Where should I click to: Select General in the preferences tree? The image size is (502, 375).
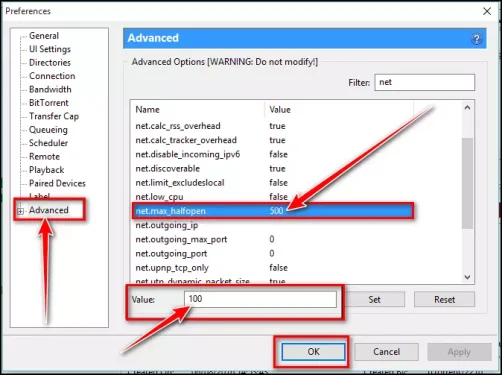click(44, 36)
